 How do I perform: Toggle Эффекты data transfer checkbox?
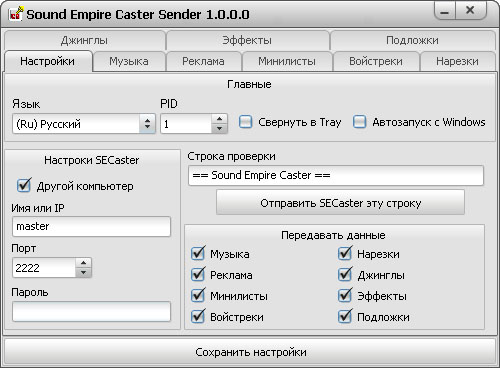345,296
